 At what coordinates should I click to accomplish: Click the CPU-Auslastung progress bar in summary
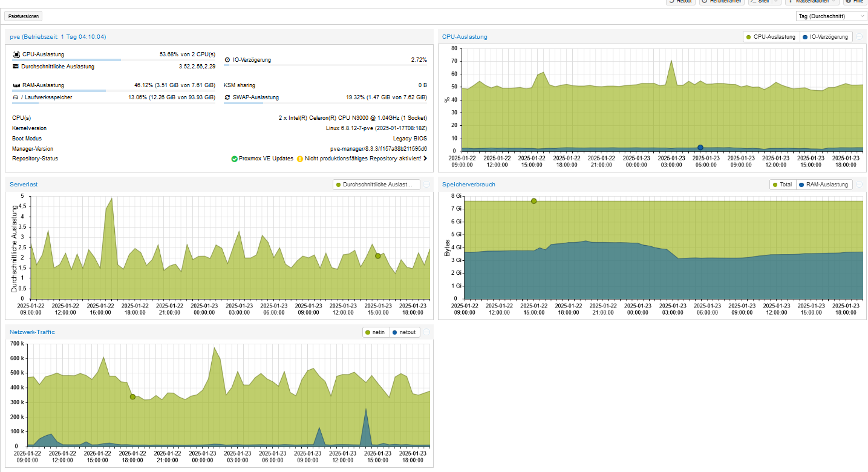(x=114, y=60)
